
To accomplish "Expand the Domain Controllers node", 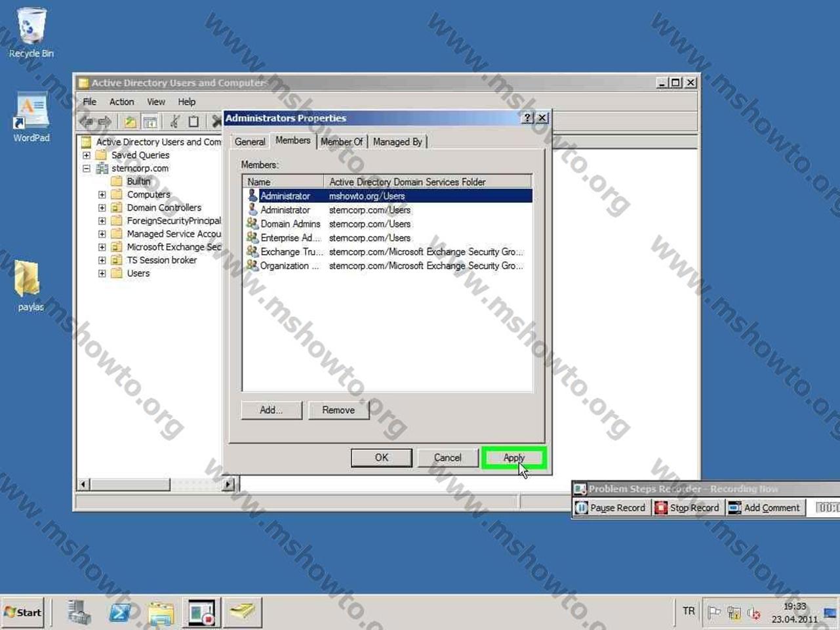I will 102,208.
